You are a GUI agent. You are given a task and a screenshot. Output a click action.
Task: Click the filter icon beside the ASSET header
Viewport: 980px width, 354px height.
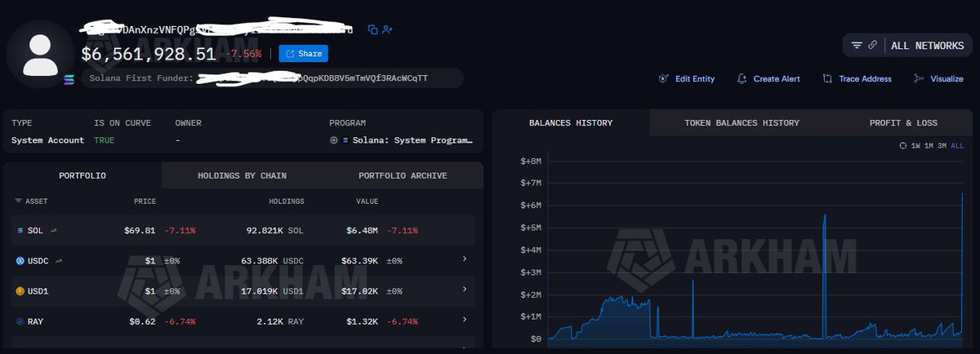pos(18,201)
